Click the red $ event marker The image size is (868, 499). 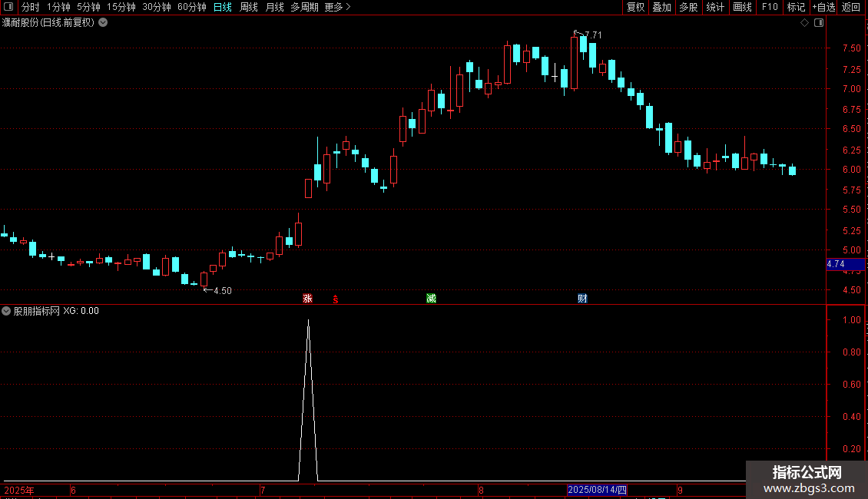coord(336,299)
